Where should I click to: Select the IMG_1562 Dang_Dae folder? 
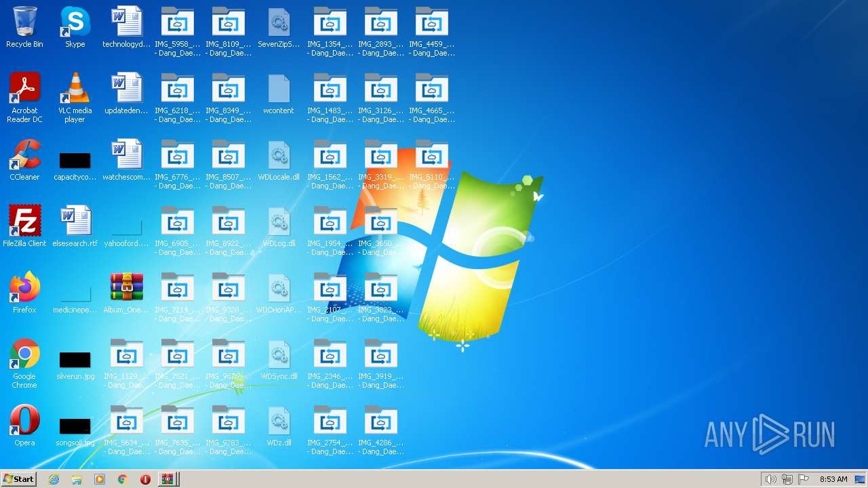coord(330,164)
